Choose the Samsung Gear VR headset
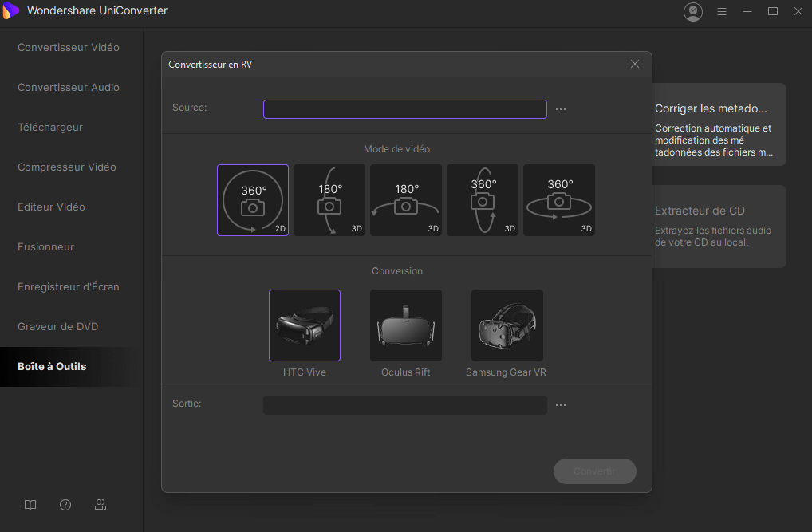This screenshot has height=532, width=812. click(507, 325)
